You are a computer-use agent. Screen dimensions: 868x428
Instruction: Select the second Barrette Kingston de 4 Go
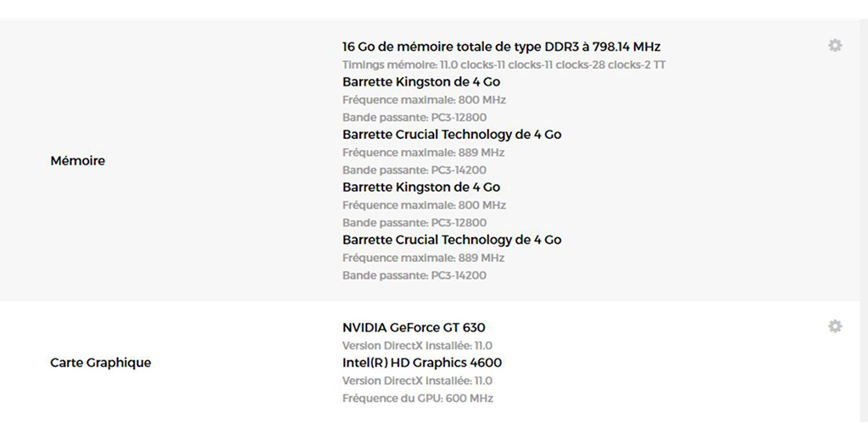coord(421,187)
